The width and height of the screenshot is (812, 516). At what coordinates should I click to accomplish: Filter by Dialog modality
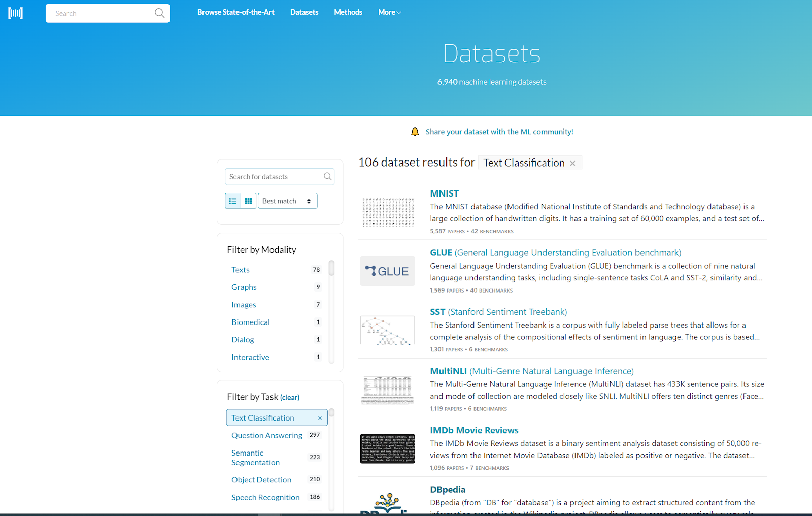tap(243, 340)
